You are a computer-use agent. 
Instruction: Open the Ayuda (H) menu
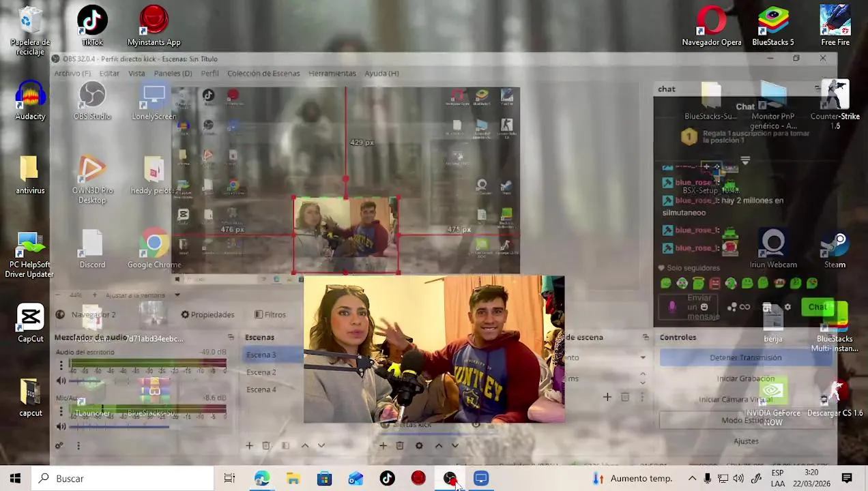point(381,73)
